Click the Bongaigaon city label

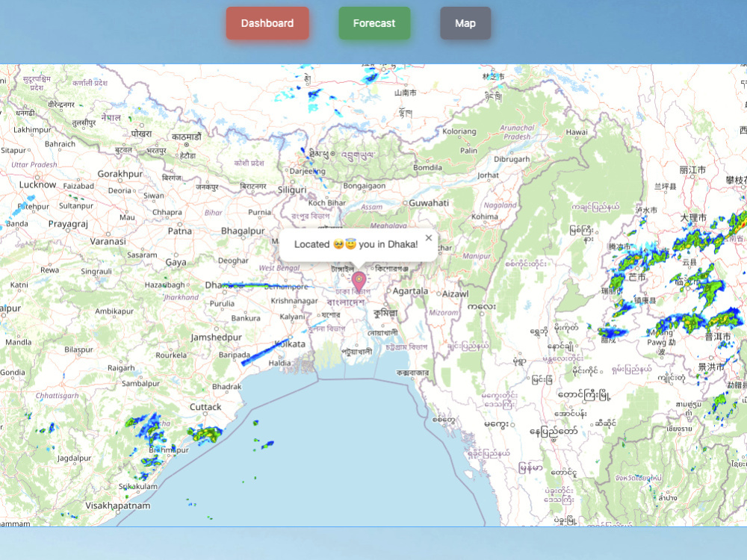pyautogui.click(x=364, y=186)
